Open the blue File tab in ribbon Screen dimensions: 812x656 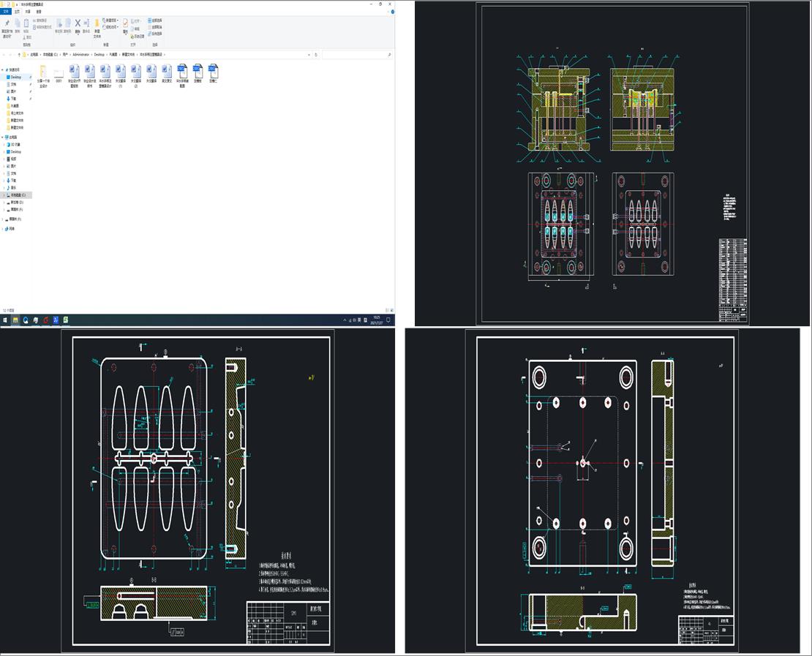(7, 12)
